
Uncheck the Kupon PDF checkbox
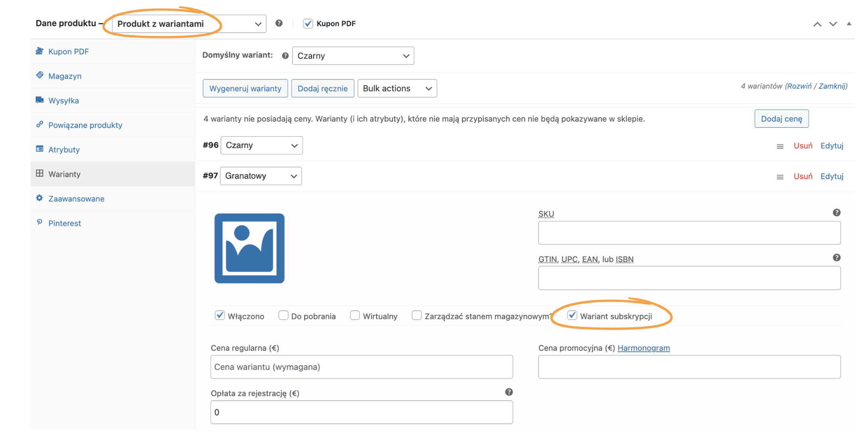coord(308,23)
